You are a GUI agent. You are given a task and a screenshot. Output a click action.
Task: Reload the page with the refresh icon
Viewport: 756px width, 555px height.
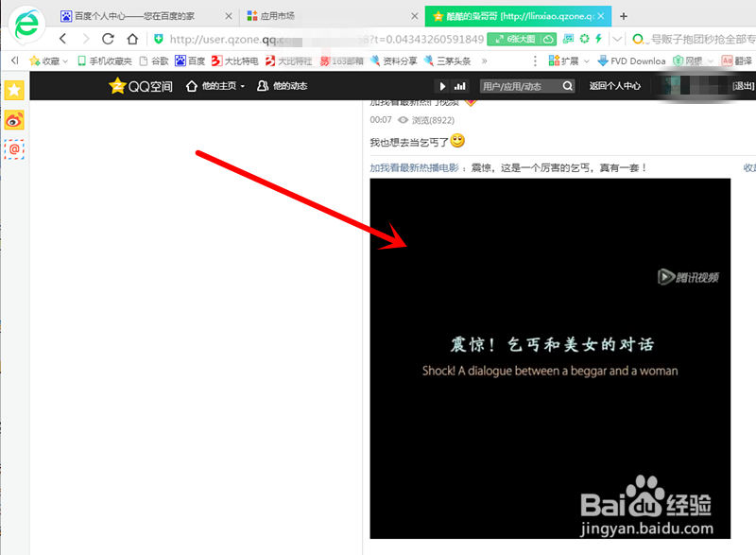point(108,39)
